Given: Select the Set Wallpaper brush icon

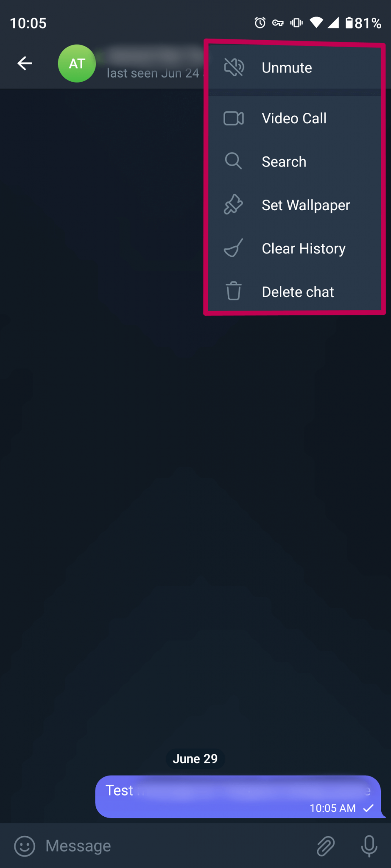Looking at the screenshot, I should (234, 205).
